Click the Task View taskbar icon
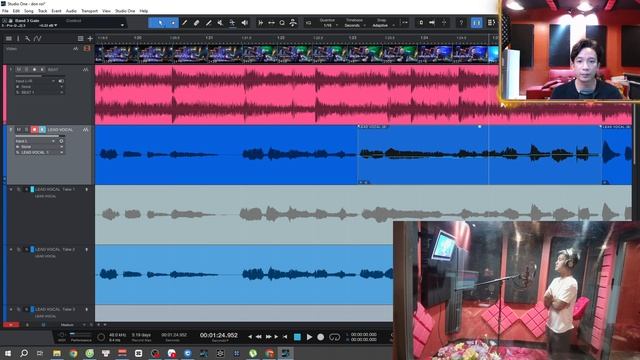 [40, 353]
